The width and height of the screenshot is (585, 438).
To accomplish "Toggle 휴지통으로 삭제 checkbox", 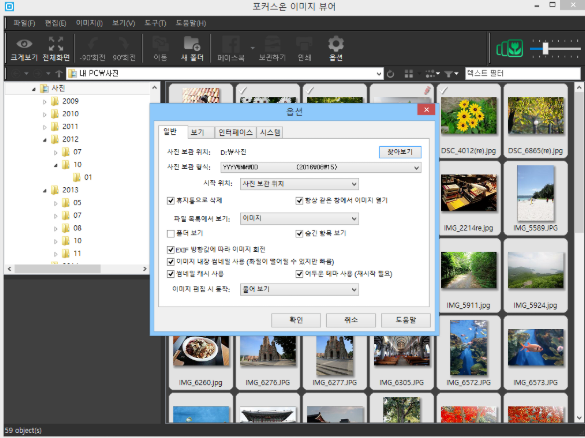I will (171, 201).
